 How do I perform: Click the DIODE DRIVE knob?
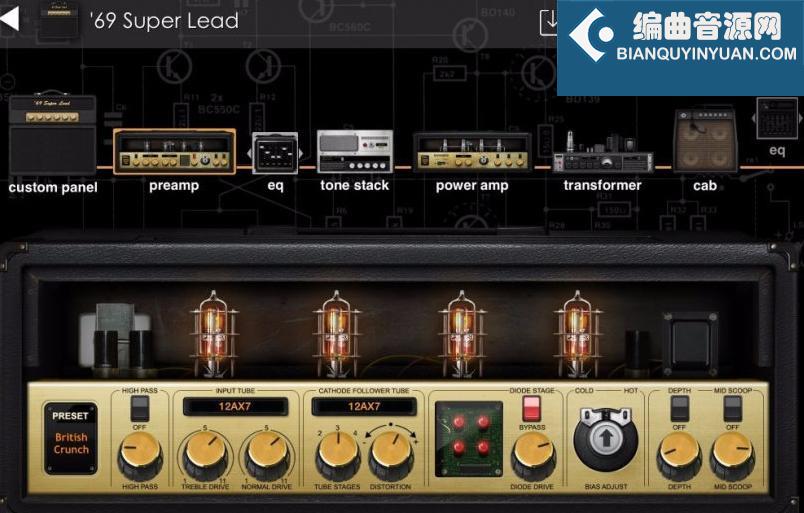[533, 455]
